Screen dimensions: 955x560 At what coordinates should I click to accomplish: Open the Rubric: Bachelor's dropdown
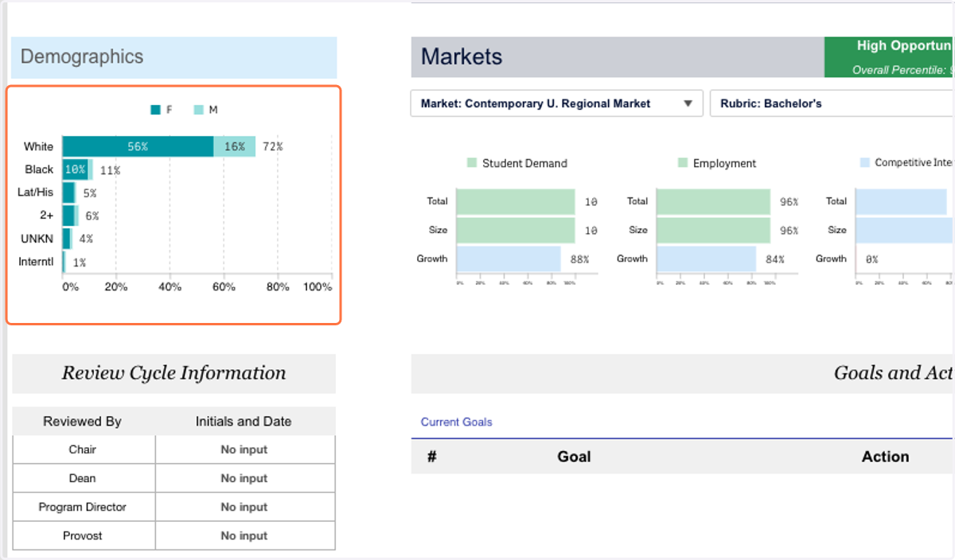coord(832,103)
